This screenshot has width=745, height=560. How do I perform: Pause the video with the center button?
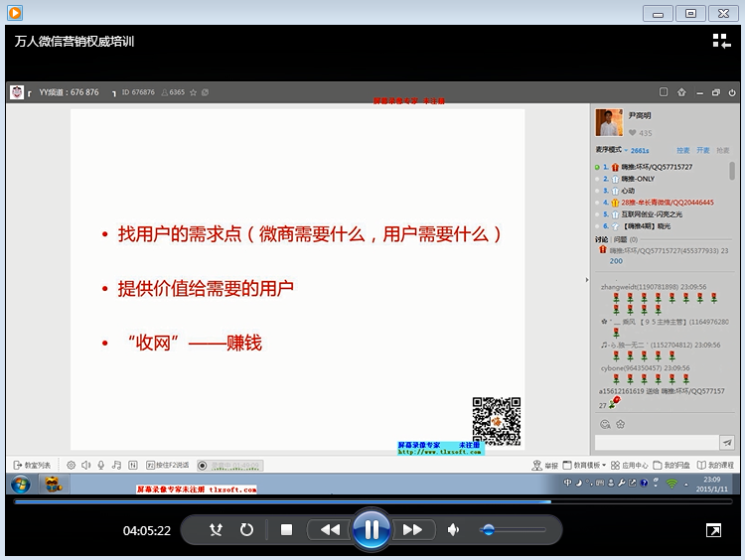tap(371, 529)
